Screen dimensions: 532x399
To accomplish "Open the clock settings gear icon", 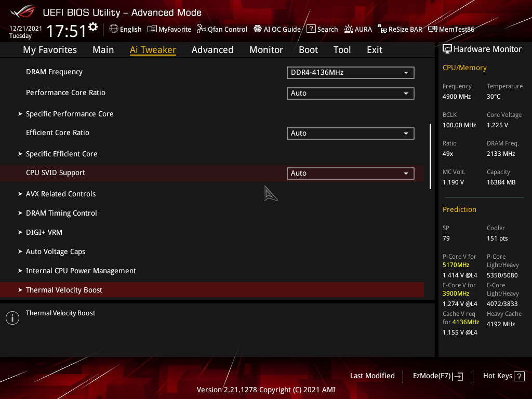I will 93,26.
